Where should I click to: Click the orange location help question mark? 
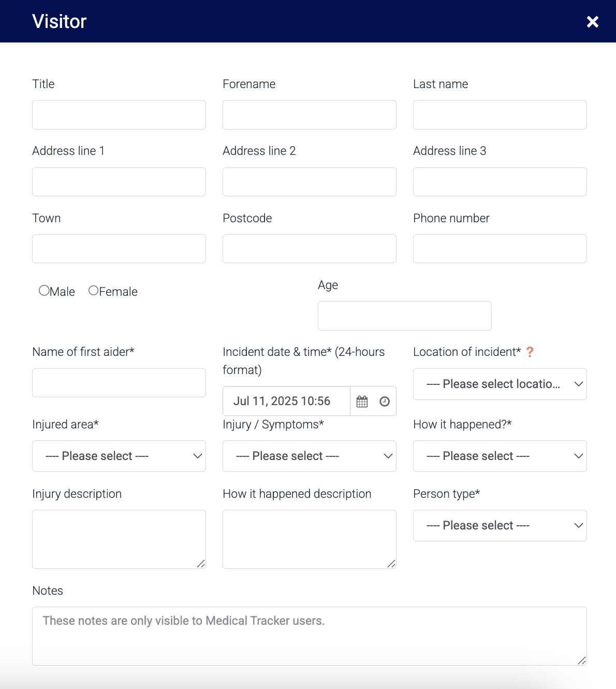pos(530,352)
